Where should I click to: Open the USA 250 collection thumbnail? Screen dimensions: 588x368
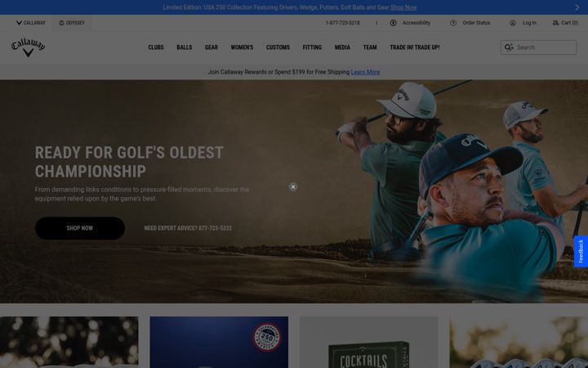[x=219, y=342]
